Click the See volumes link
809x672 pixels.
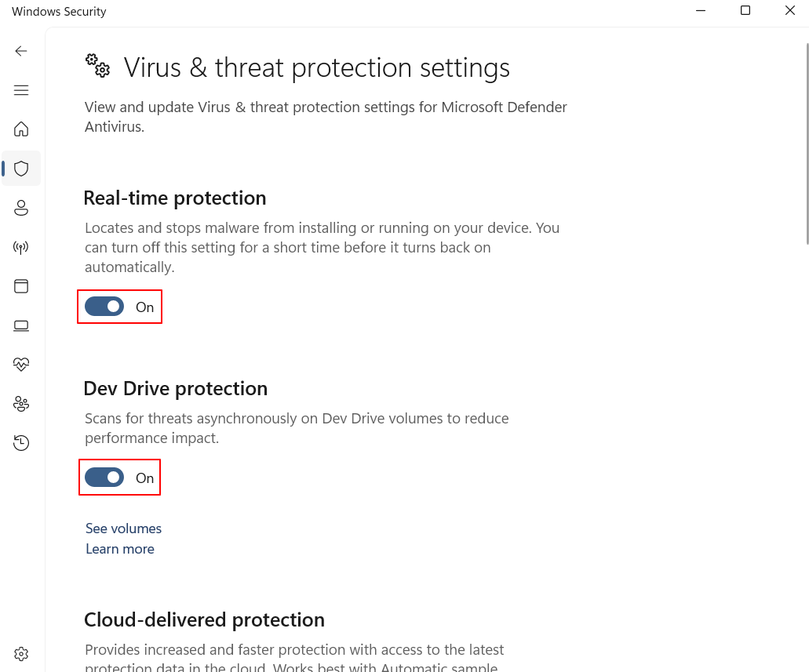[x=123, y=529]
